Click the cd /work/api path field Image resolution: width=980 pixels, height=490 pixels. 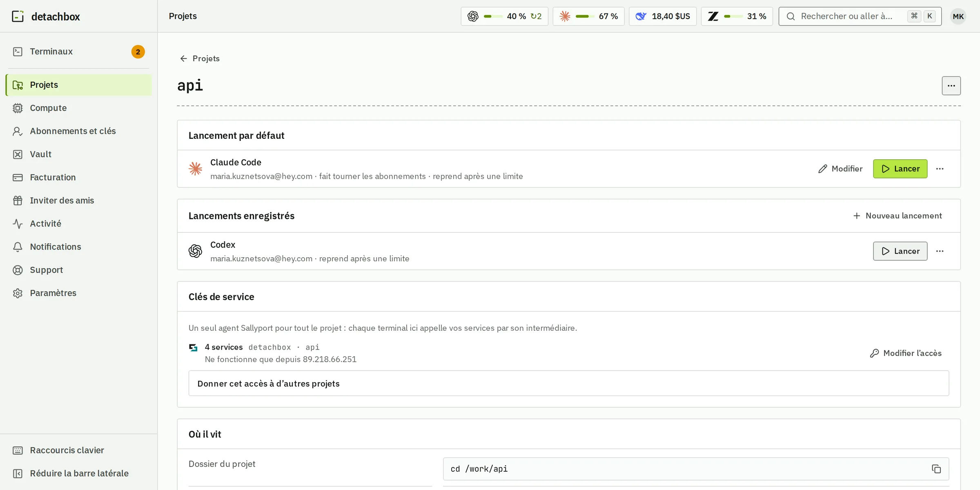(x=696, y=469)
